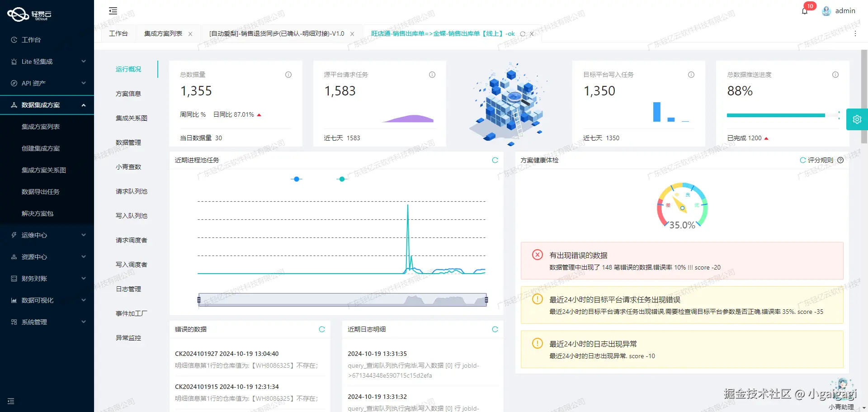Image resolution: width=868 pixels, height=412 pixels.
Task: Refresh the 近期日志明细 panel
Action: click(x=495, y=329)
